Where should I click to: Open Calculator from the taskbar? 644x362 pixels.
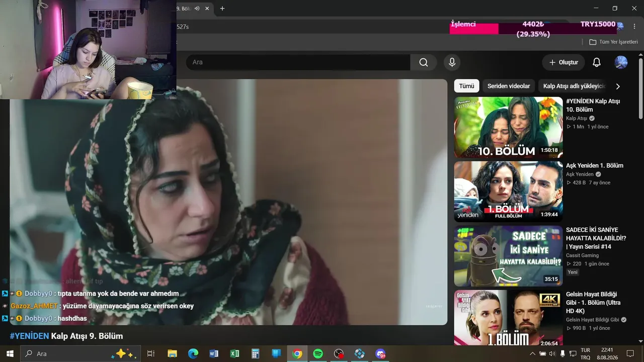256,353
